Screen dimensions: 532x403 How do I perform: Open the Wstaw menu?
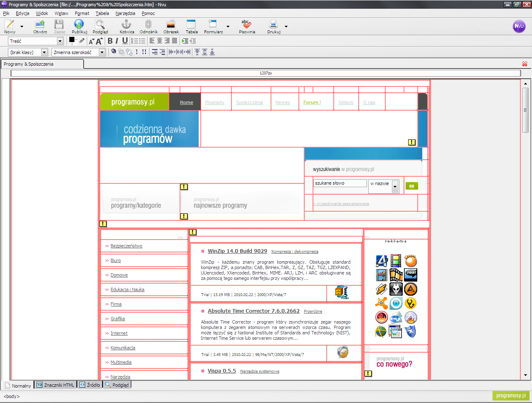click(62, 13)
